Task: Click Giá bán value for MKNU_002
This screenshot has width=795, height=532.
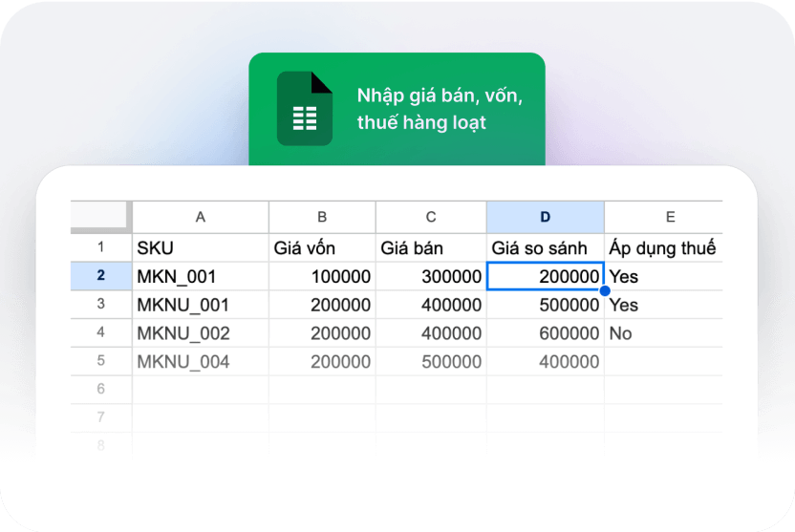Action: (431, 333)
